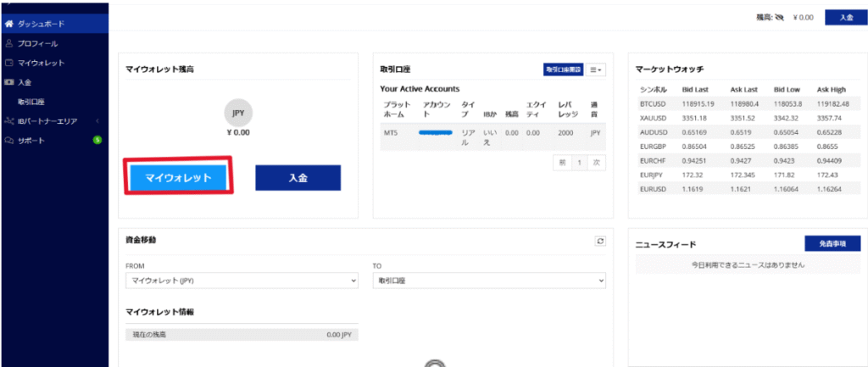Open the list menu dropdown in 取引口座 panel
868x367 pixels.
click(597, 70)
